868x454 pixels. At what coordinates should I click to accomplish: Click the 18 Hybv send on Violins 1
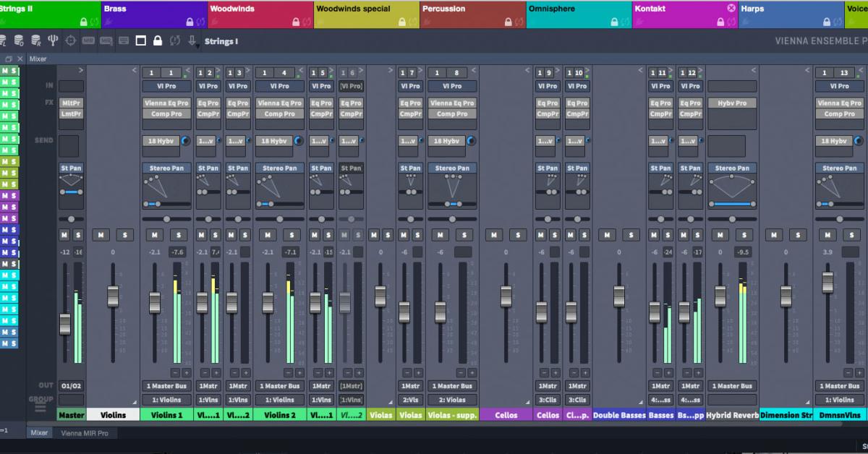(161, 141)
